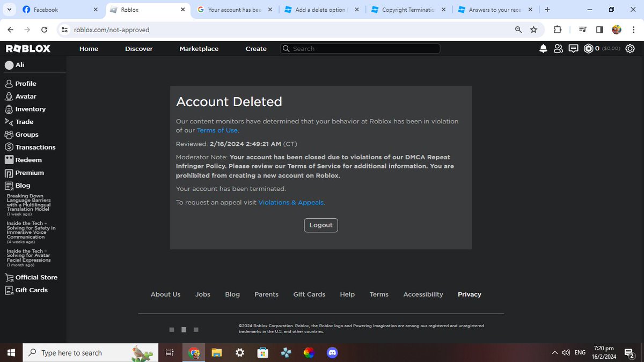This screenshot has height=362, width=644.
Task: Open the Terms of Use link
Action: click(217, 130)
